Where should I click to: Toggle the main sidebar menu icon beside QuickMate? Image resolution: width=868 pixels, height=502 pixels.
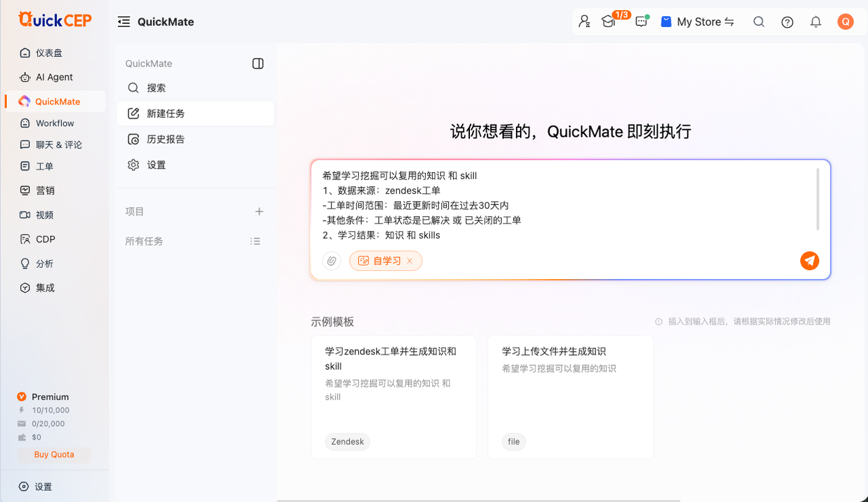pyautogui.click(x=123, y=22)
